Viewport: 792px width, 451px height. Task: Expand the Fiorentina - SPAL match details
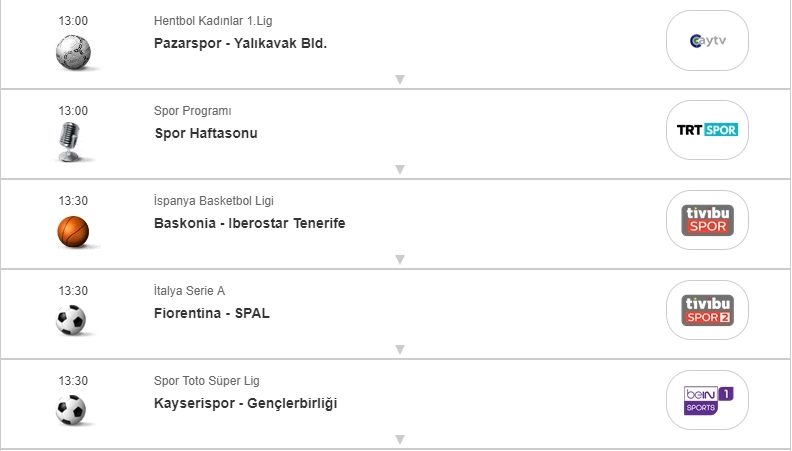pos(399,349)
